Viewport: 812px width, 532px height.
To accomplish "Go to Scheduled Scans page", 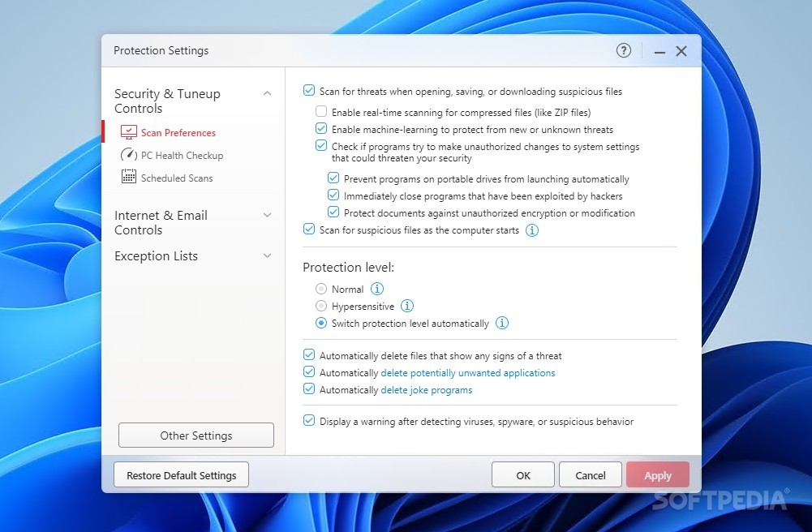I will pos(177,178).
